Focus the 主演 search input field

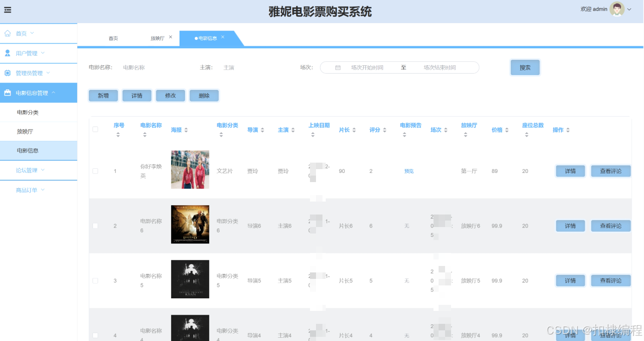(253, 68)
